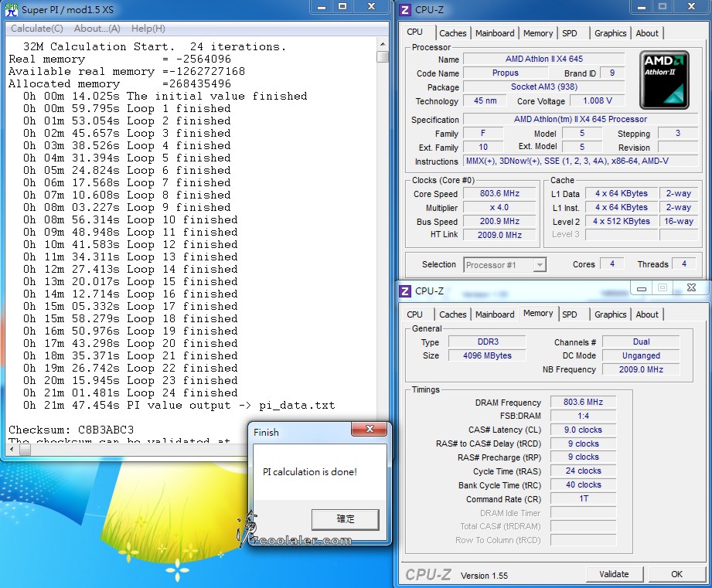The width and height of the screenshot is (712, 588).
Task: Click the Command Rate (CR) value 1T
Action: pos(583,499)
